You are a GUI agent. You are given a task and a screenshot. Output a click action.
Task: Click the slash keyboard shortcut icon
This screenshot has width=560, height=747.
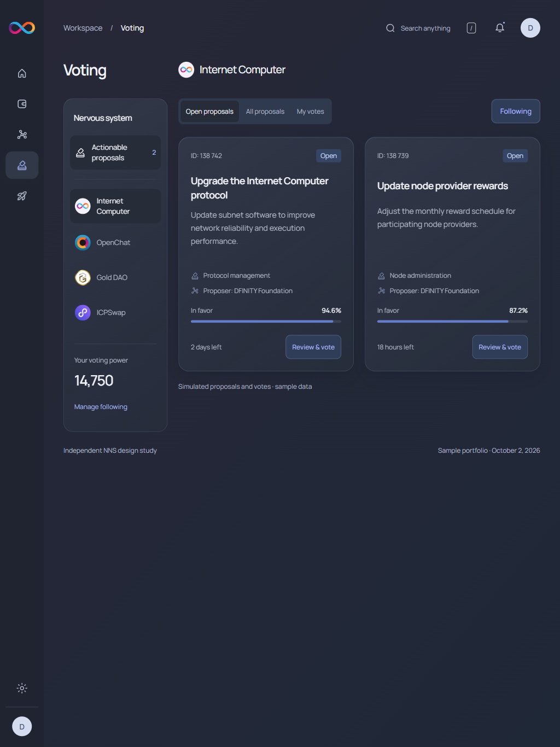(471, 28)
